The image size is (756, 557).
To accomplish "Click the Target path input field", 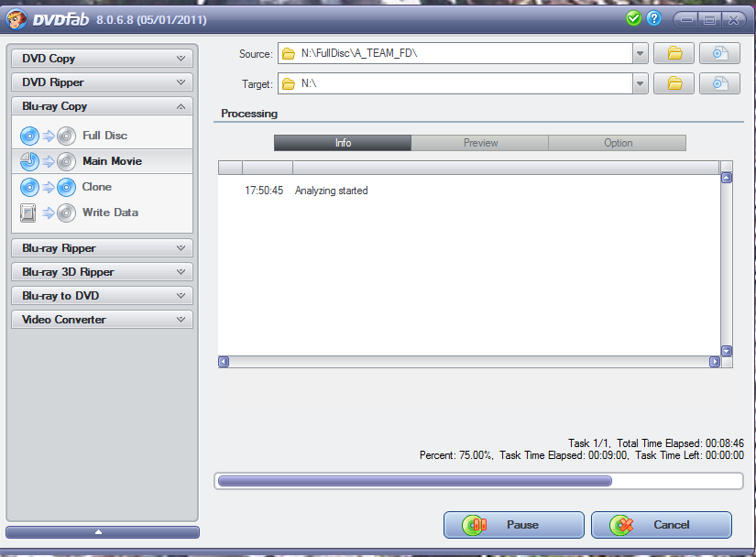I will (455, 84).
